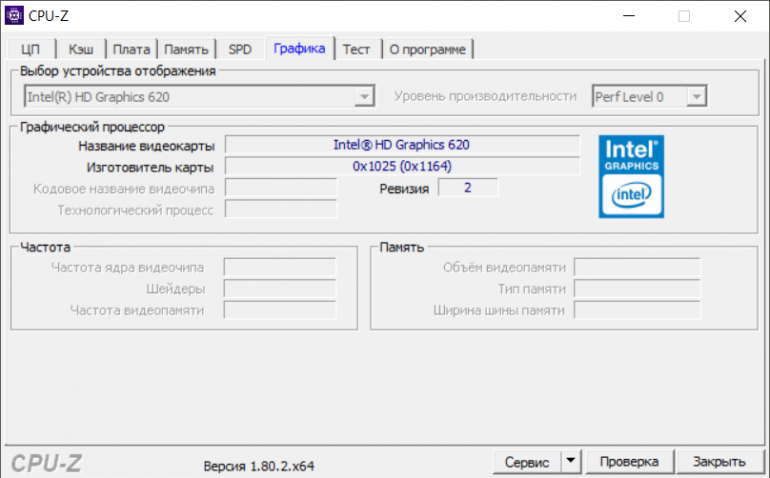Screen dimensions: 770x478
Task: Click the Проверка button
Action: (629, 462)
